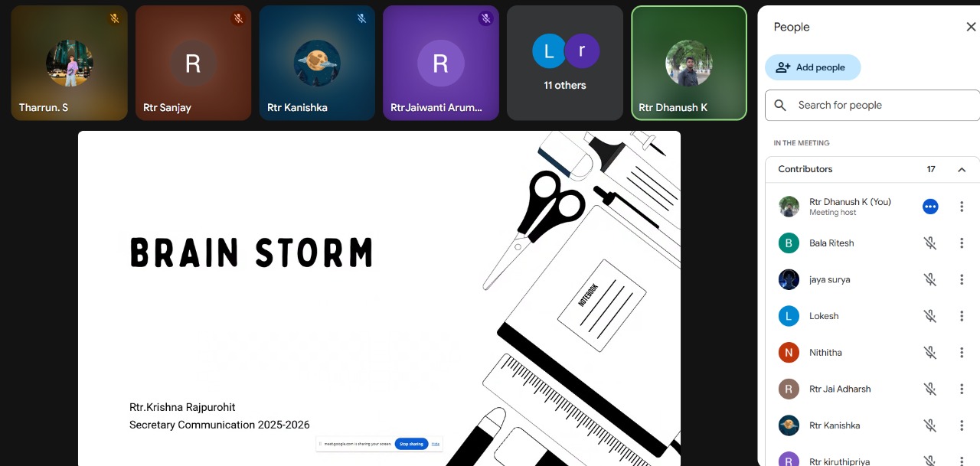Viewport: 980px width, 466px height.
Task: Open more options for Rtr Jai Adharsh
Action: click(x=962, y=389)
